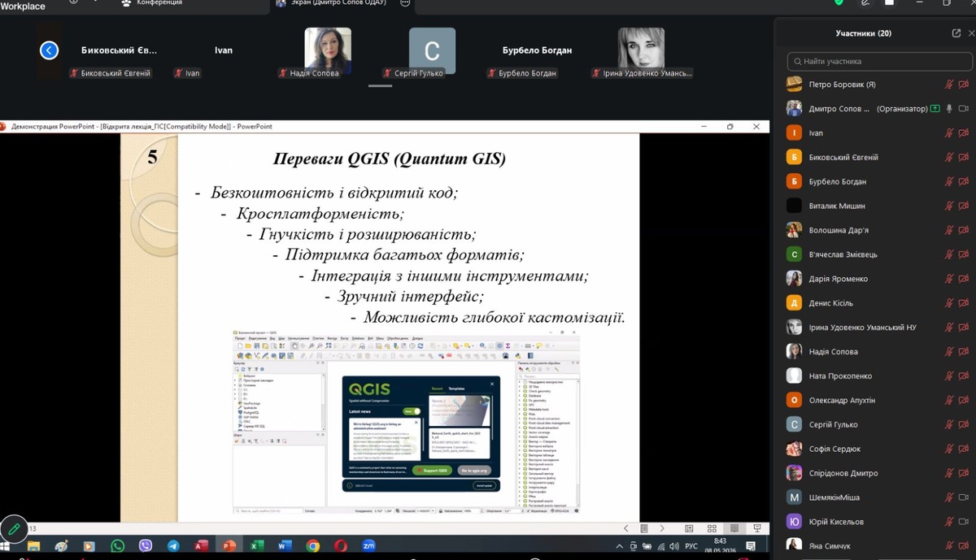Click the Найти участника search field

878,61
